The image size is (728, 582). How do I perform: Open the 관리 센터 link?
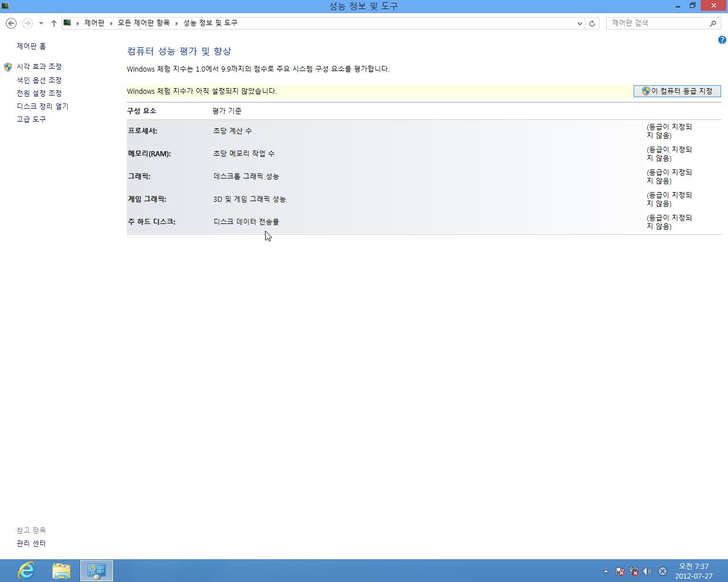coord(31,543)
